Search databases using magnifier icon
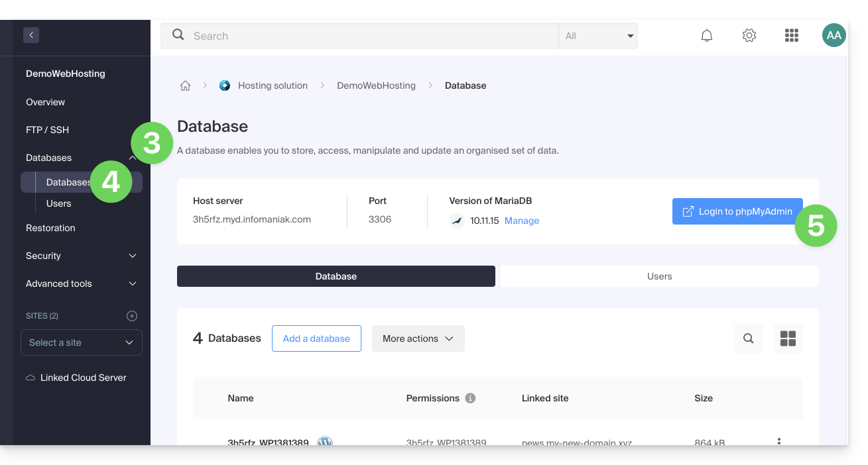The width and height of the screenshot is (868, 465). click(x=748, y=338)
